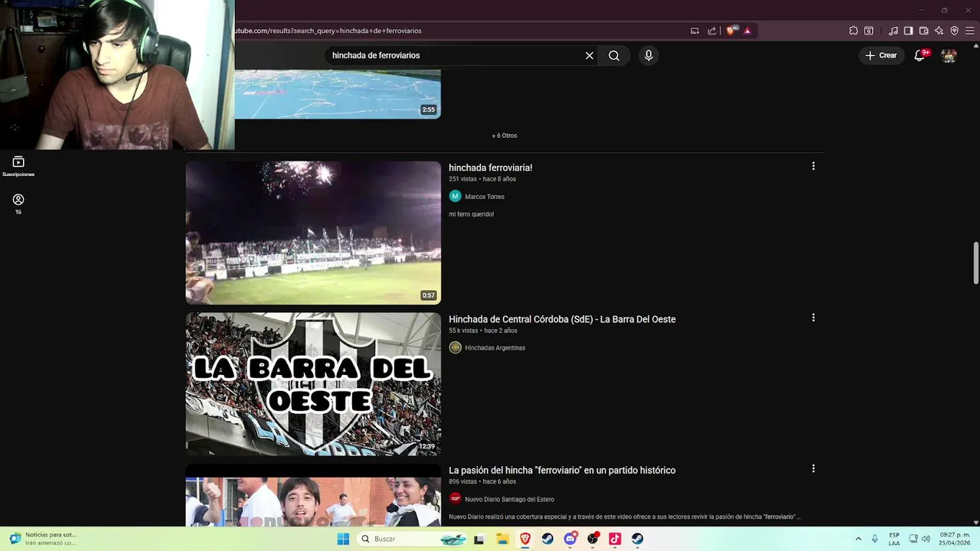Screen dimensions: 980x551
Task: Go to the Hinchadas Argentinas channel
Action: (495, 347)
